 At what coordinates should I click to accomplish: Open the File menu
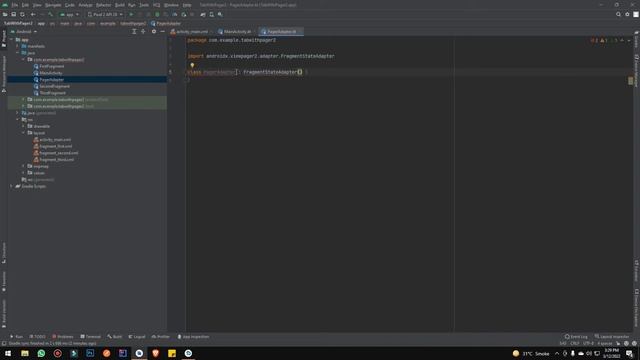pyautogui.click(x=15, y=5)
